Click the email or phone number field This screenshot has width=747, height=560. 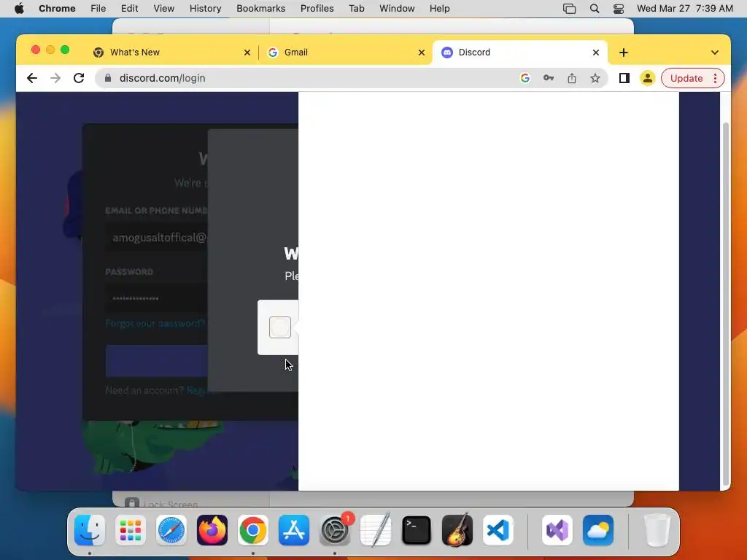click(x=157, y=238)
